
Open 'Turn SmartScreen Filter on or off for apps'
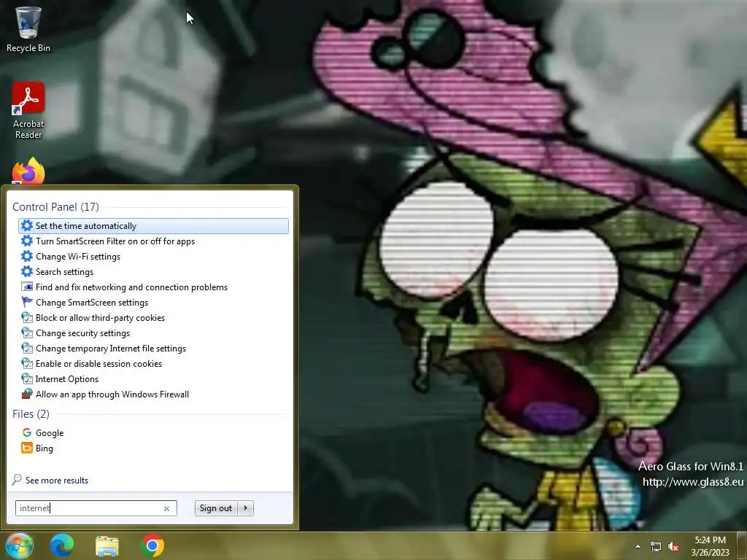pos(115,241)
